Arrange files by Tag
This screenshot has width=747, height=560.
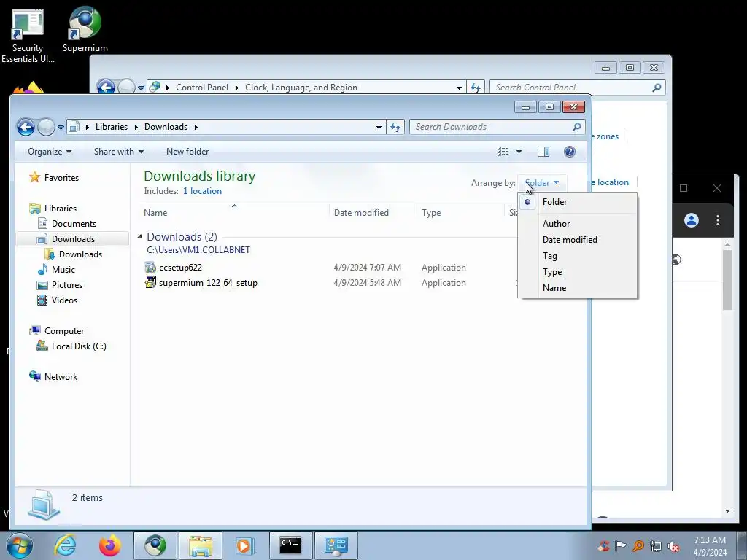pyautogui.click(x=578, y=256)
